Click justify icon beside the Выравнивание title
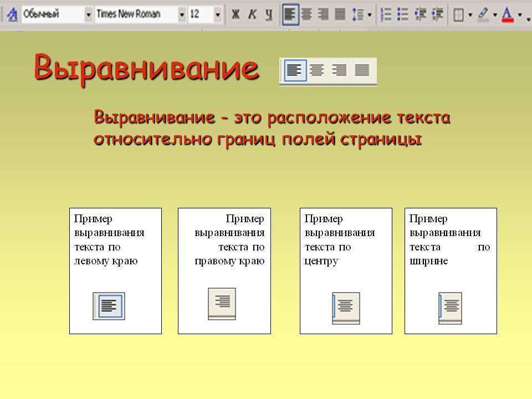The height and width of the screenshot is (399, 532). (x=362, y=70)
